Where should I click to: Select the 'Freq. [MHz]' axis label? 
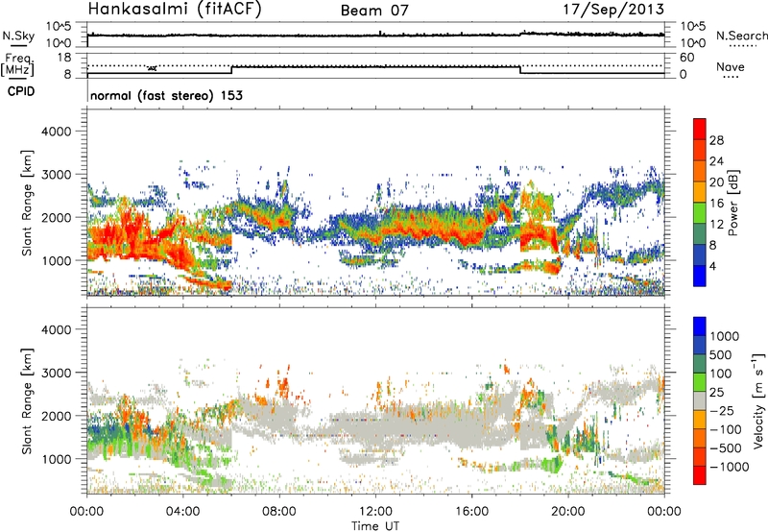point(17,65)
